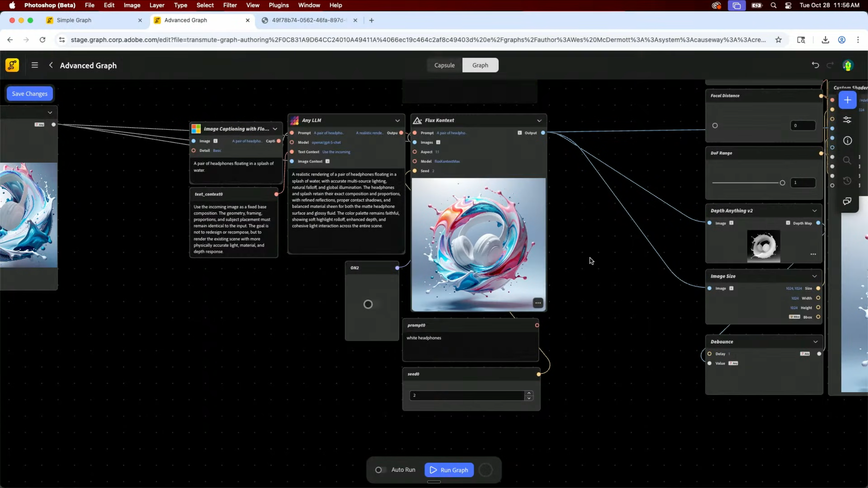868x488 pixels.
Task: Toggle the ON2 node circle switch
Action: tap(368, 305)
